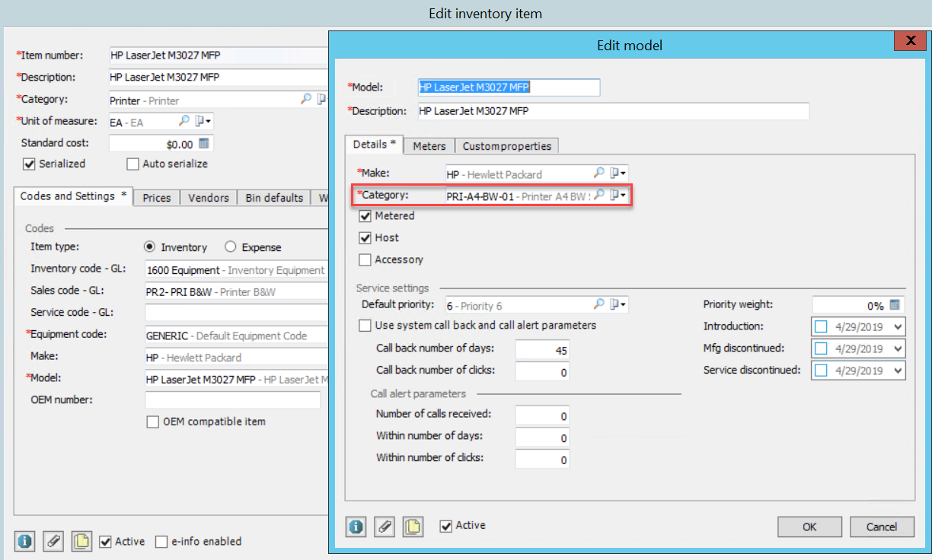This screenshot has width=932, height=560.
Task: Click the paperclip attachment icon in Edit model
Action: click(384, 527)
